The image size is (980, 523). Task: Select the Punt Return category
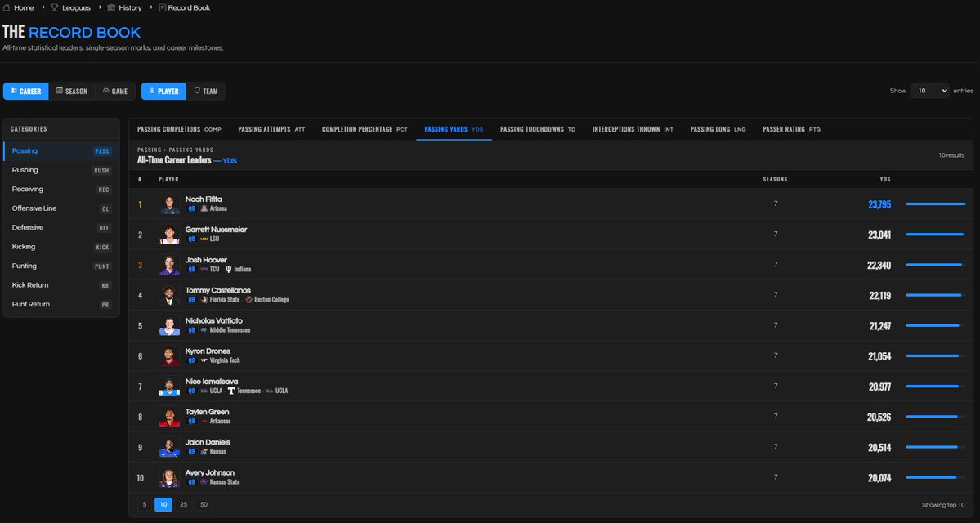pyautogui.click(x=61, y=304)
